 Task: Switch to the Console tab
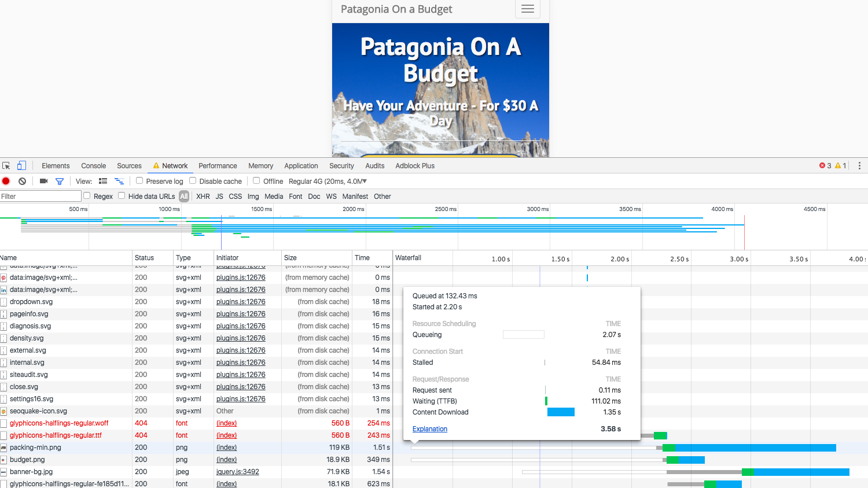tap(94, 165)
